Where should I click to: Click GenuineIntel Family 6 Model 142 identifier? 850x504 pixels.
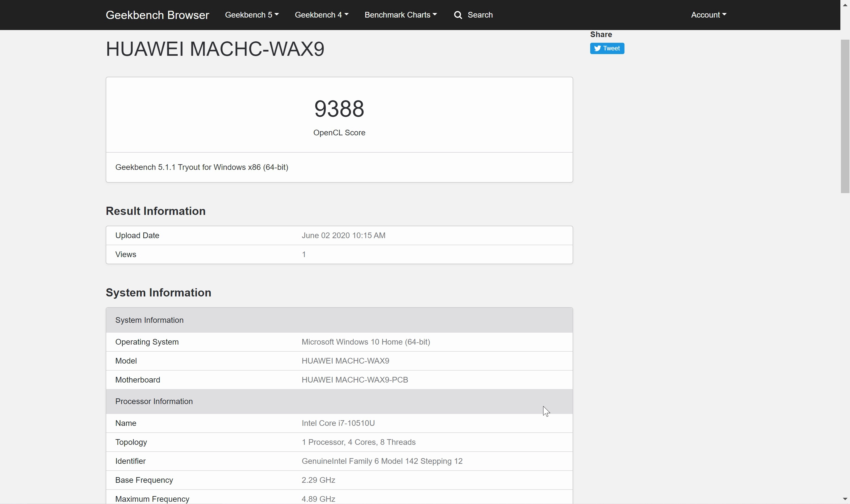382,461
